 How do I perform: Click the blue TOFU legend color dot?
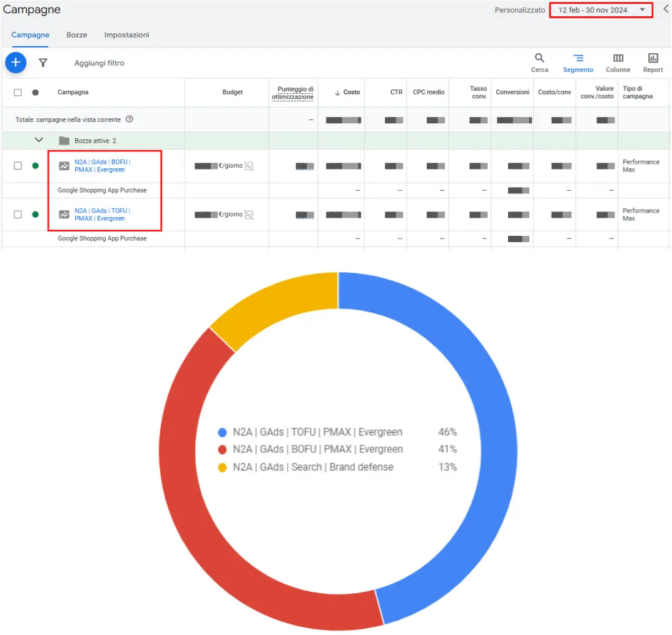[222, 432]
